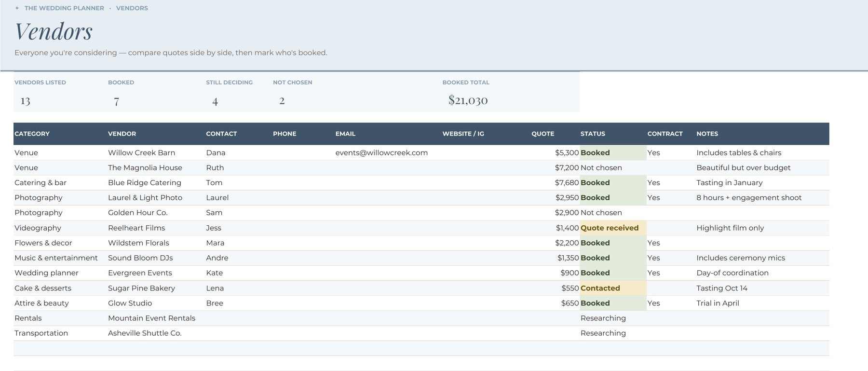The height and width of the screenshot is (371, 868).
Task: Open The Wedding Planner breadcrumb link
Action: click(x=64, y=8)
